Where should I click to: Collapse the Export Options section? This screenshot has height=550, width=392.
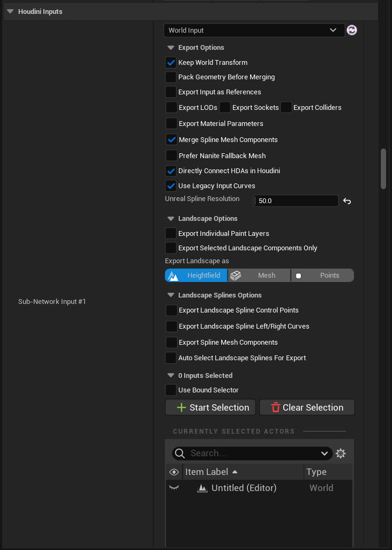tap(171, 48)
